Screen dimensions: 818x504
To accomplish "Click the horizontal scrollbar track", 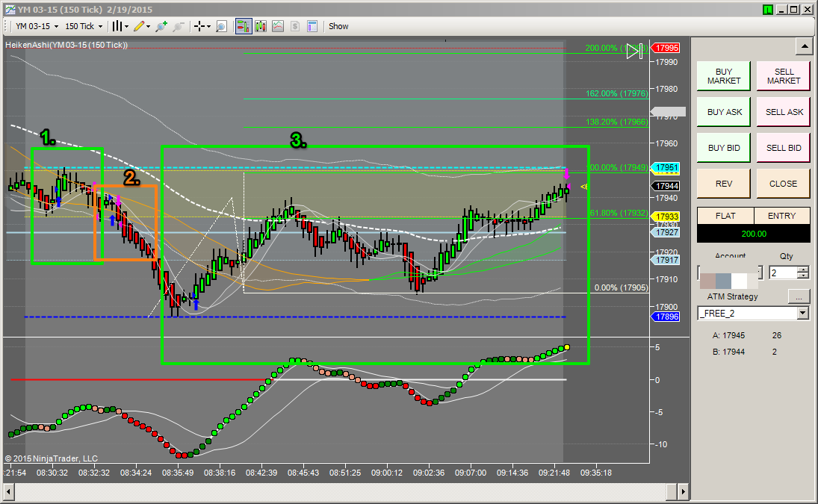I will coord(340,491).
